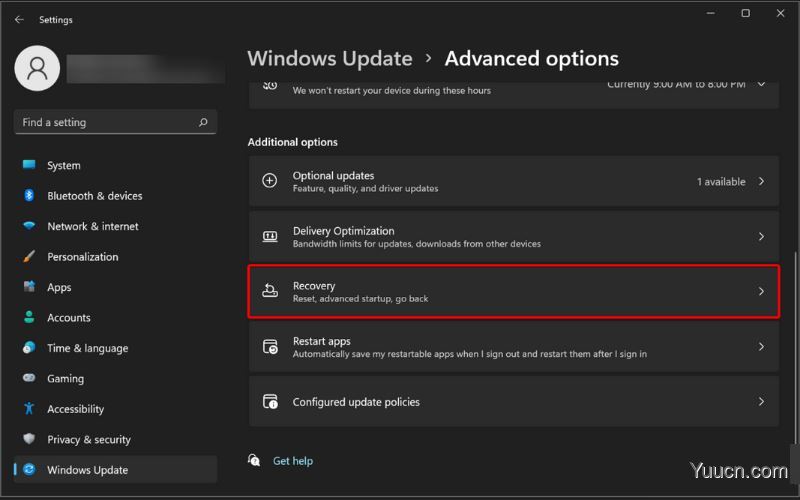
Task: Click the Delivery Optimization icon
Action: (x=270, y=236)
